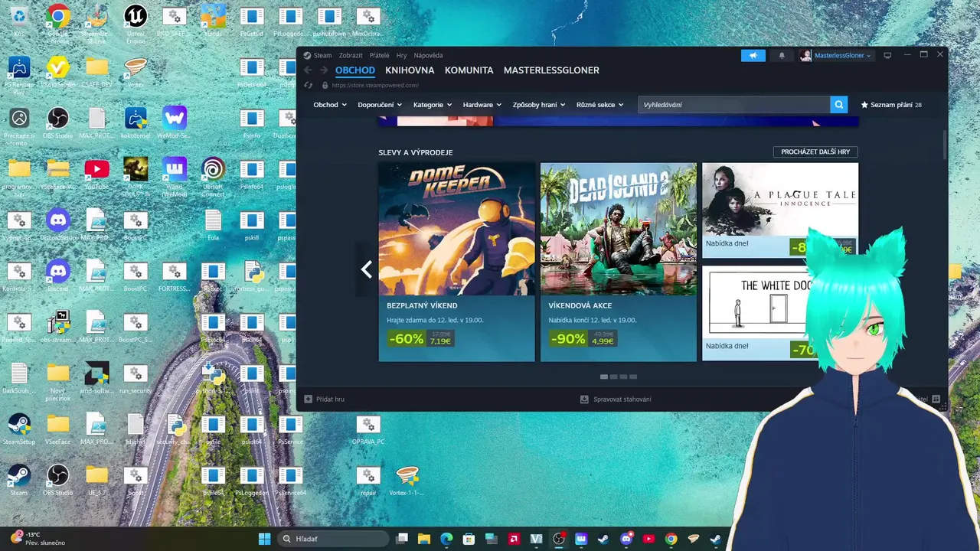980x551 pixels.
Task: Go forward with Steam's forward arrow
Action: click(x=324, y=70)
